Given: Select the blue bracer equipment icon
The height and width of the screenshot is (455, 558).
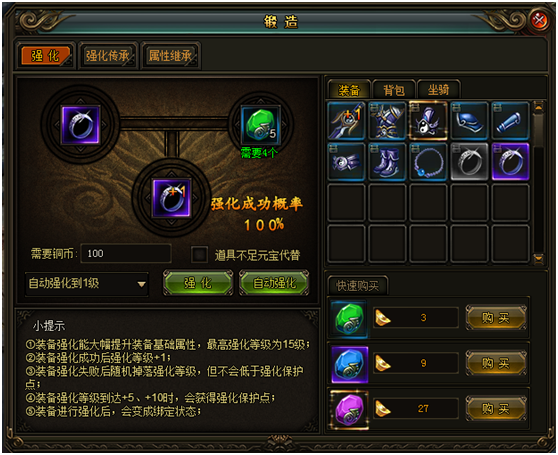Looking at the screenshot, I should click(510, 121).
